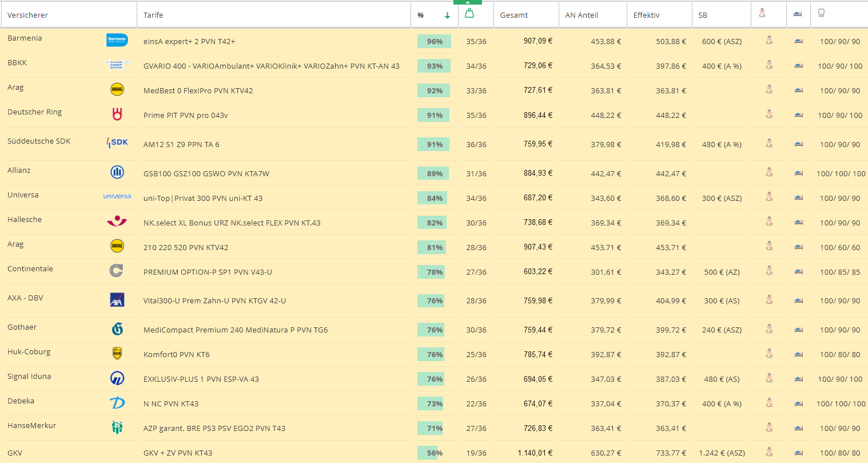Click the GKV + ZV PVN KT43 tariff
868x463 pixels.
(x=178, y=453)
